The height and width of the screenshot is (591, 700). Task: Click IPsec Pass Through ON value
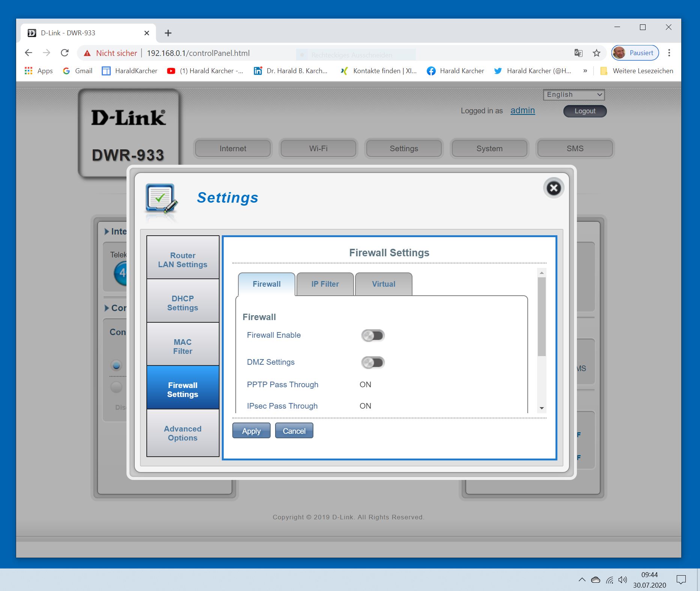(x=365, y=406)
